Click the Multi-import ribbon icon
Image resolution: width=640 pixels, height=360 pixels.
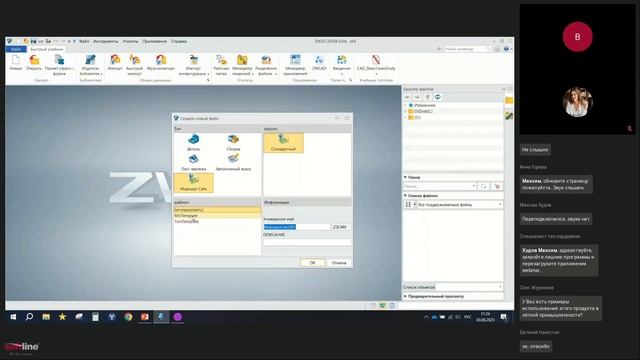click(x=161, y=60)
